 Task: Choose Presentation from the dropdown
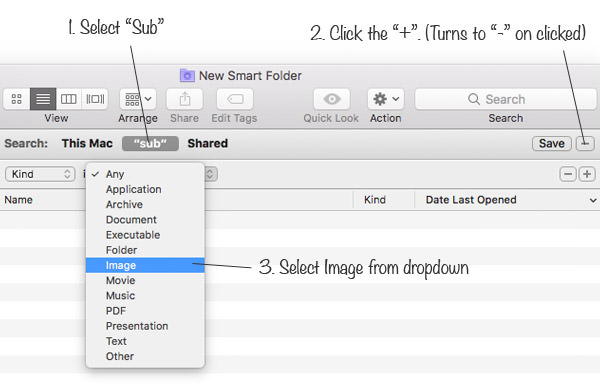[145, 326]
